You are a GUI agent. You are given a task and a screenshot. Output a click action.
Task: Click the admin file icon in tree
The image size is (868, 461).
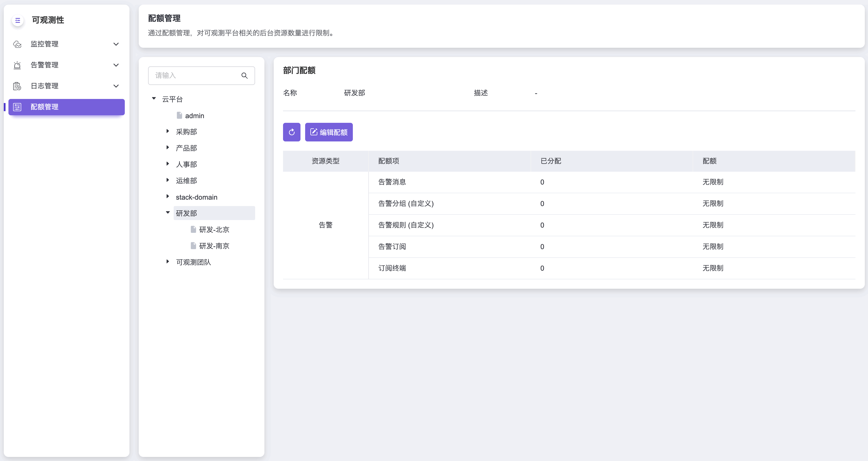click(179, 116)
